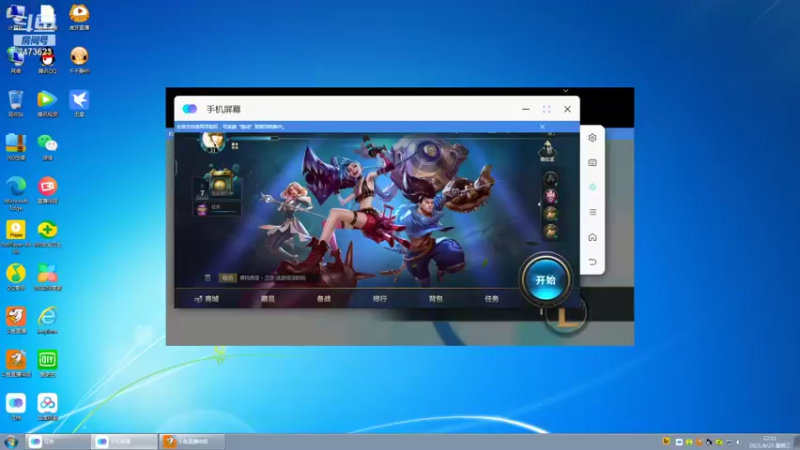Click the home icon in side toolbar
800x450 pixels.
point(592,237)
